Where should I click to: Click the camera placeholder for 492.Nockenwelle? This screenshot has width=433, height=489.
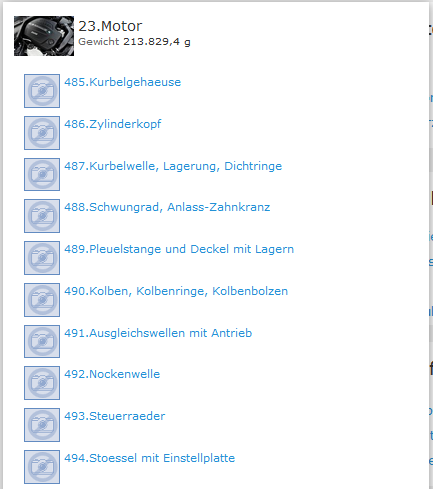pos(42,383)
